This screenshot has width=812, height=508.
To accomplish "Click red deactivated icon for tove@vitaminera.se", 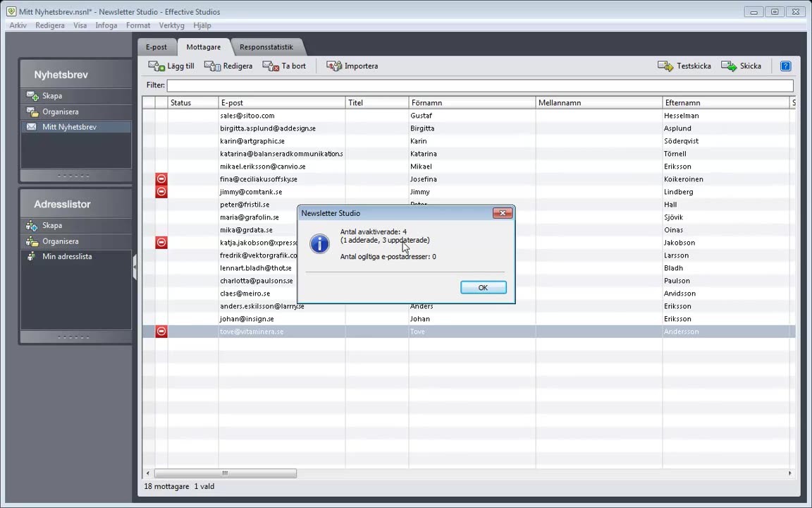I will [161, 331].
